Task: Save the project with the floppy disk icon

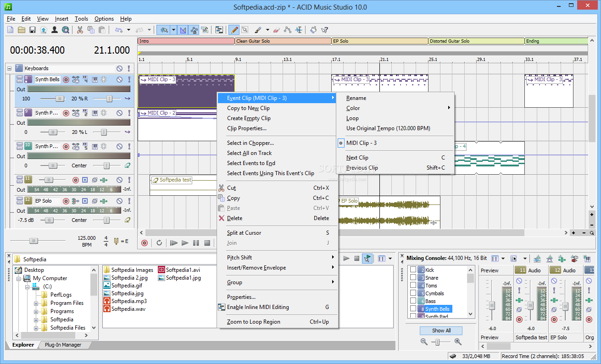Action: click(x=33, y=30)
